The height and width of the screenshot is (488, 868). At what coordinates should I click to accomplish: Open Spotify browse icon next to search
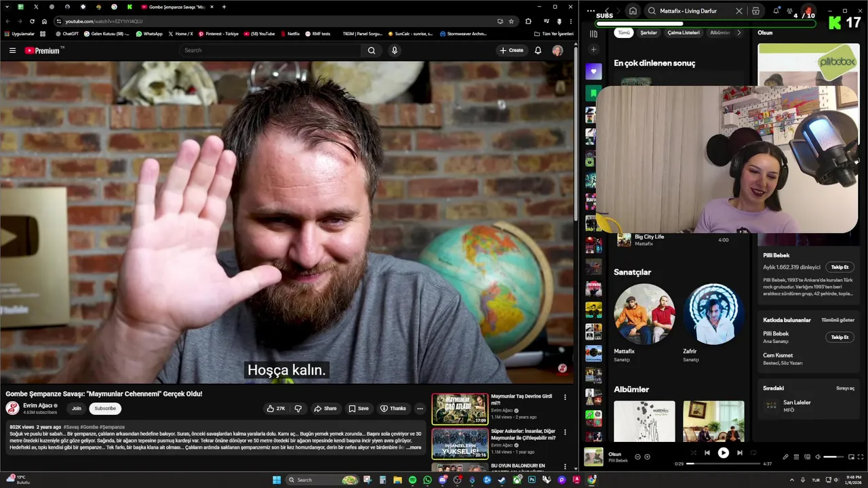[x=755, y=11]
